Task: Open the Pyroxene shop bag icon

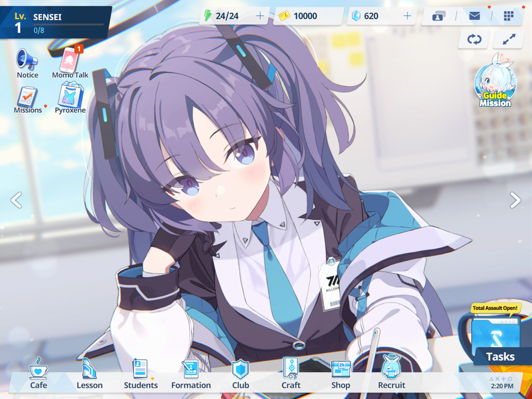Action: [70, 95]
